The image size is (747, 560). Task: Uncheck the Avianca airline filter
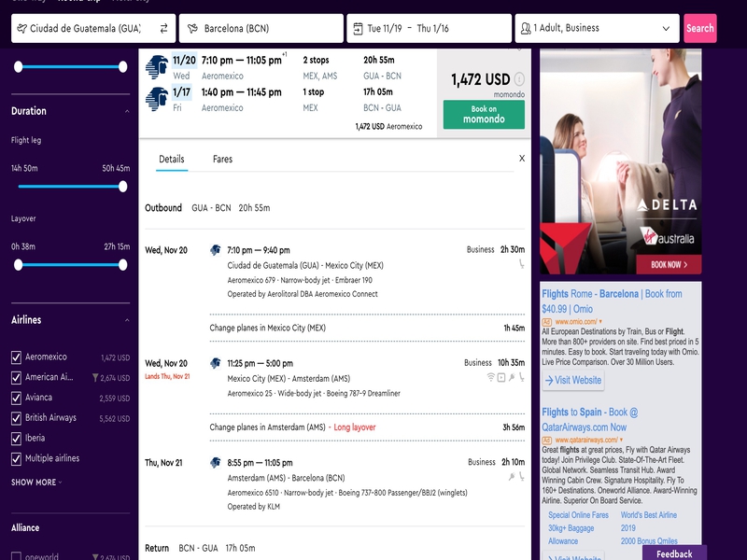(16, 398)
